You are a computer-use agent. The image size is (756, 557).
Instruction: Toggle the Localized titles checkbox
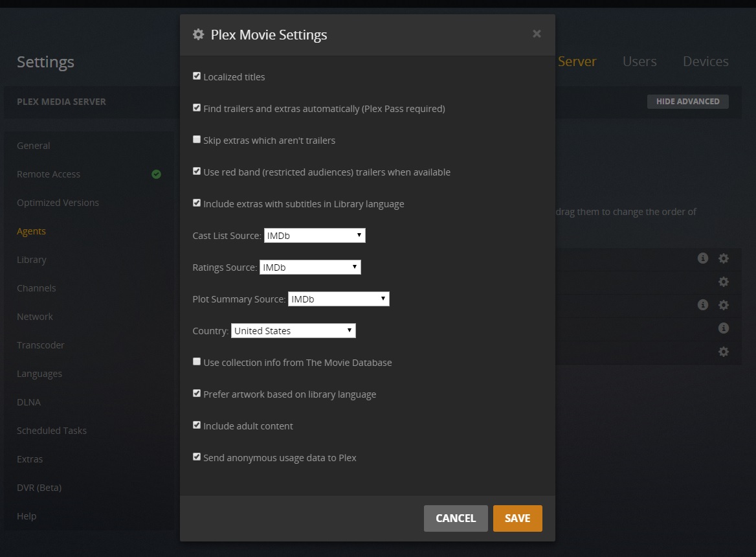[x=197, y=76]
